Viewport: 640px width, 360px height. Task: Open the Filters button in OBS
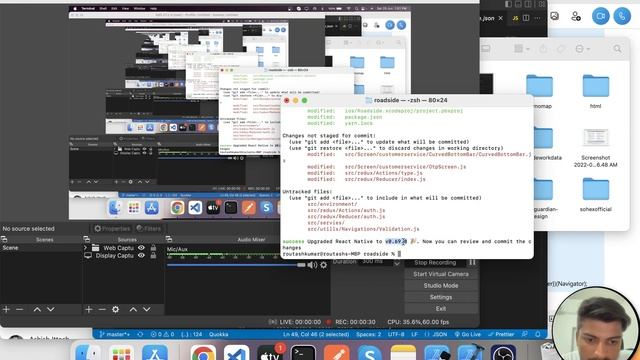click(149, 229)
